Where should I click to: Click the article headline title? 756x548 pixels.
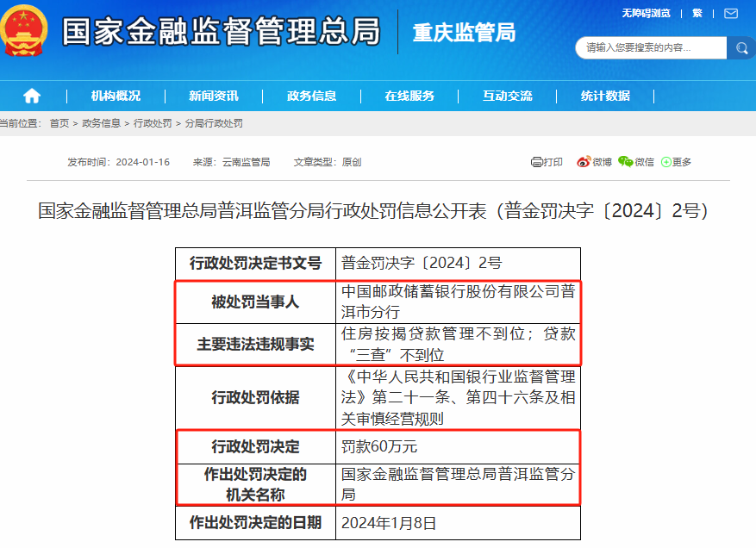pyautogui.click(x=373, y=211)
